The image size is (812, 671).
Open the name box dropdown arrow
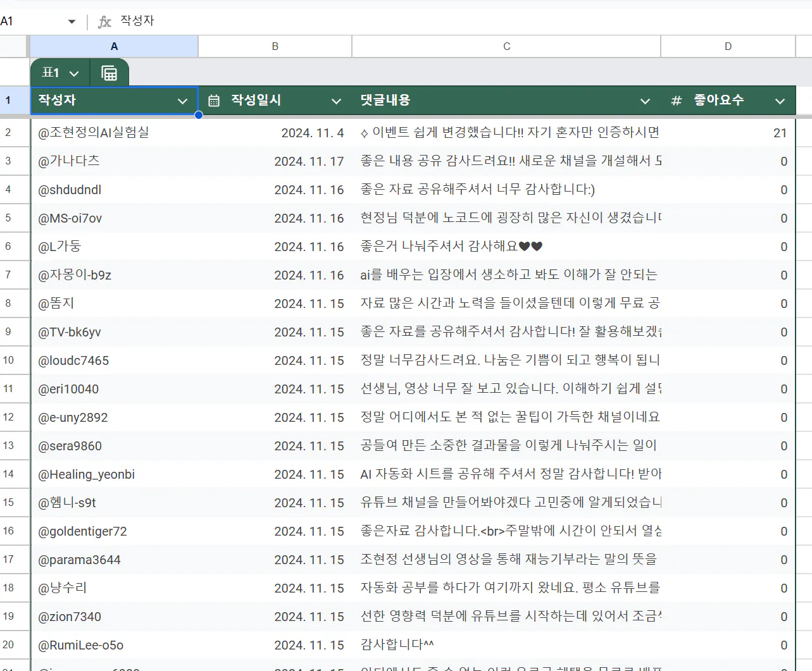click(x=72, y=20)
